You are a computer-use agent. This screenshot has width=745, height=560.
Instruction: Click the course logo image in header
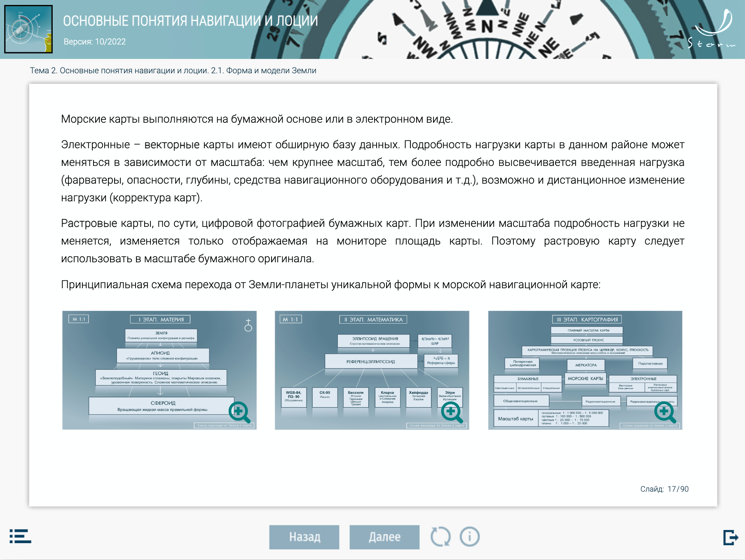(28, 29)
